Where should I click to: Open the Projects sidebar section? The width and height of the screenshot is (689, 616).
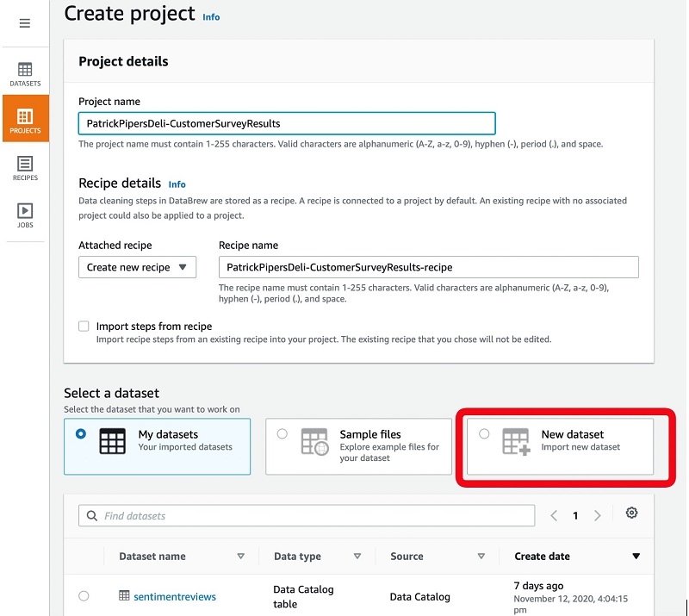(x=26, y=118)
